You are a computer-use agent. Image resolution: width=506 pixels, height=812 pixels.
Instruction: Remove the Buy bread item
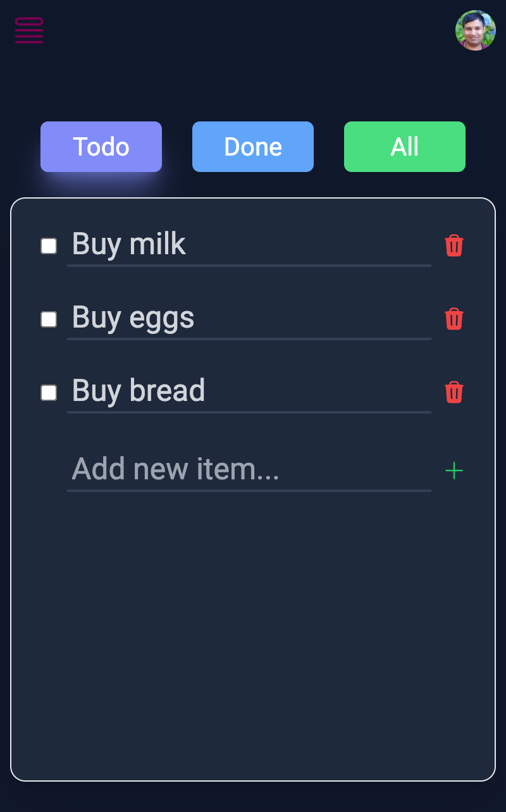(x=454, y=392)
